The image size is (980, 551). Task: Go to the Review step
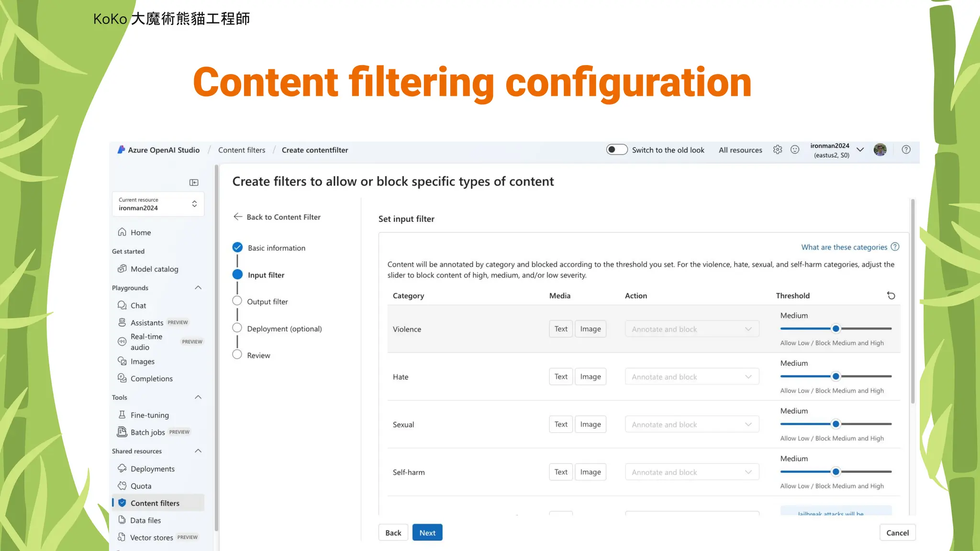[252, 355]
